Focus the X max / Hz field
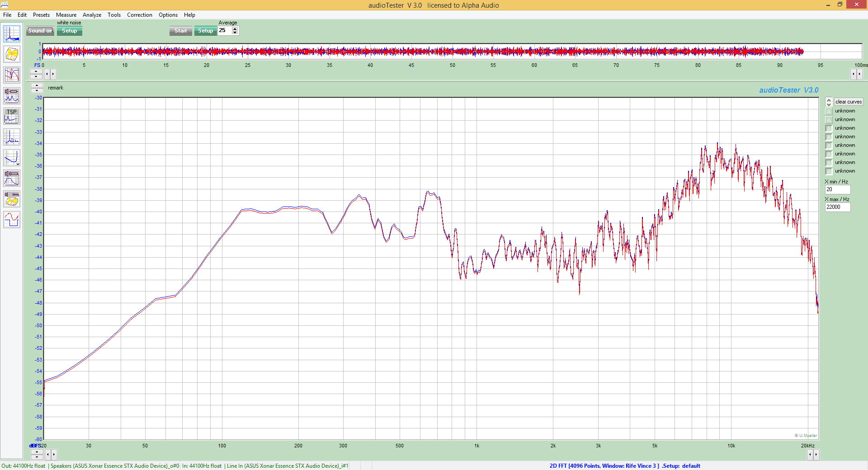The height and width of the screenshot is (470, 868). 838,207
